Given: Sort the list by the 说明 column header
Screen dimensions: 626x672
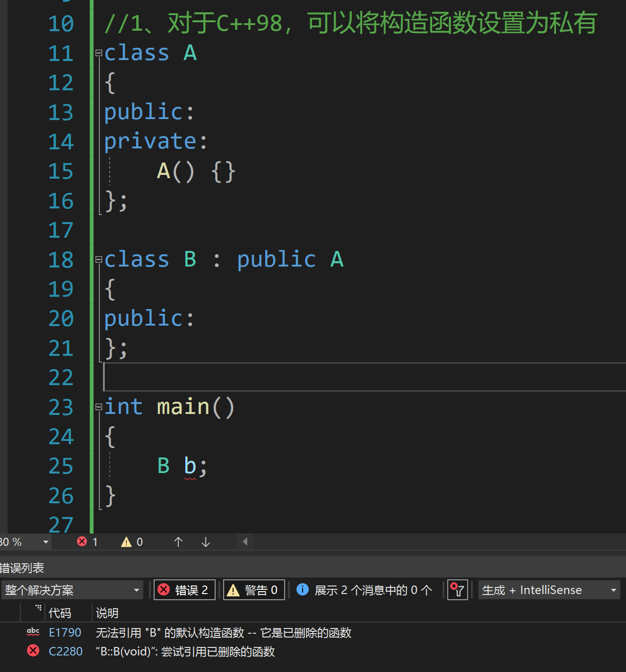Looking at the screenshot, I should 107,613.
